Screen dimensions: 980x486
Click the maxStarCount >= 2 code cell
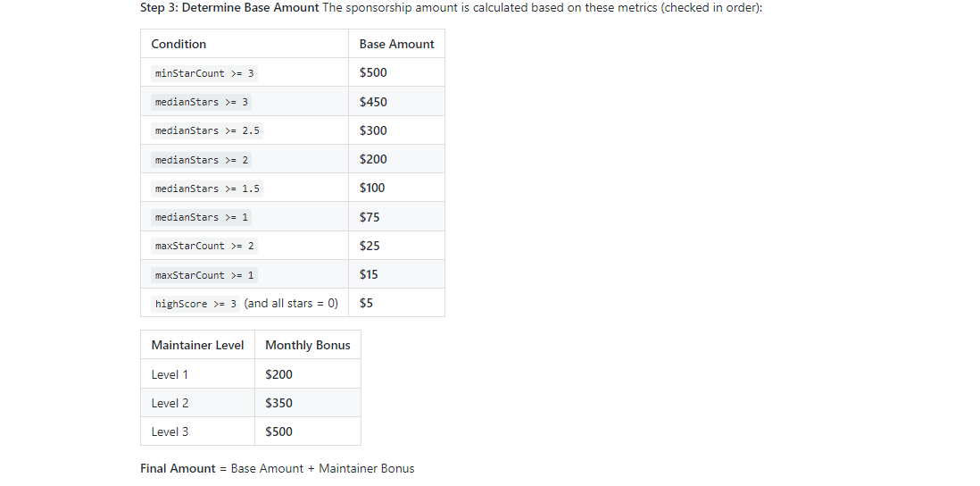coord(204,246)
